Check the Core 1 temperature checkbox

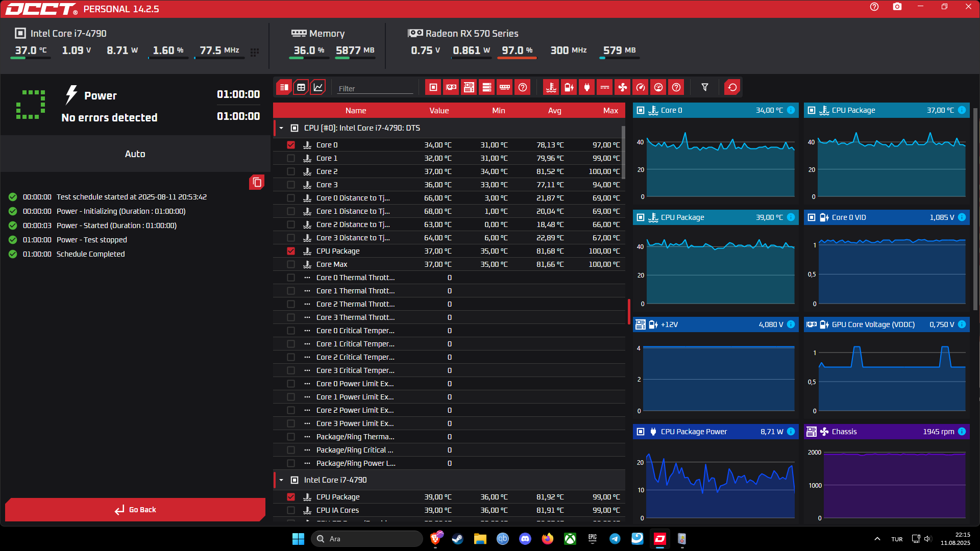291,158
